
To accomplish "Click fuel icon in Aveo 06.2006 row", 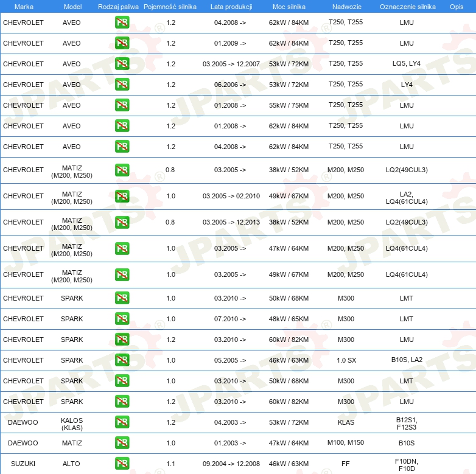I will click(122, 85).
